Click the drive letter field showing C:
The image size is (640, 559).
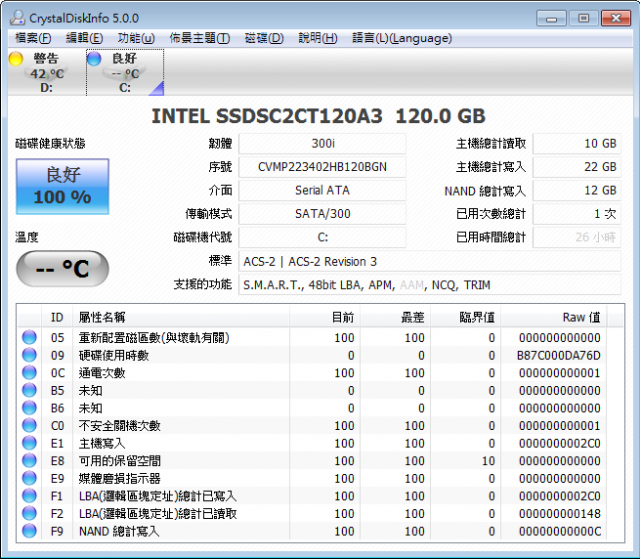322,237
